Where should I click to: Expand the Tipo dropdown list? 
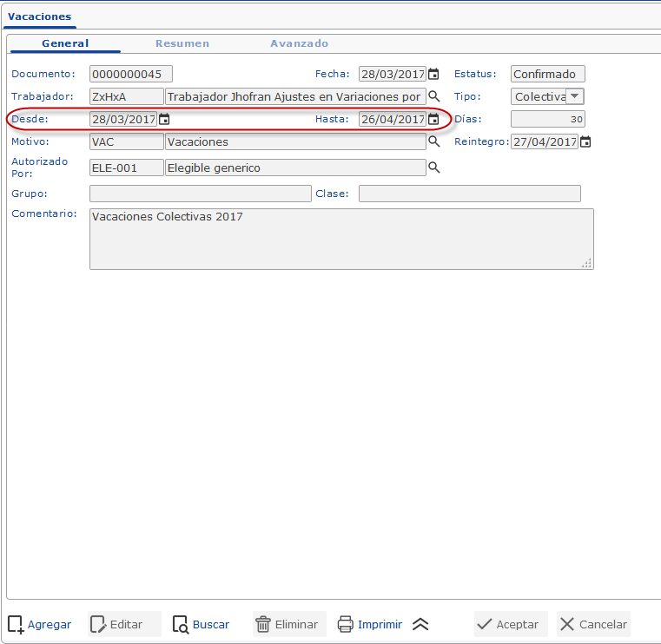pos(575,96)
